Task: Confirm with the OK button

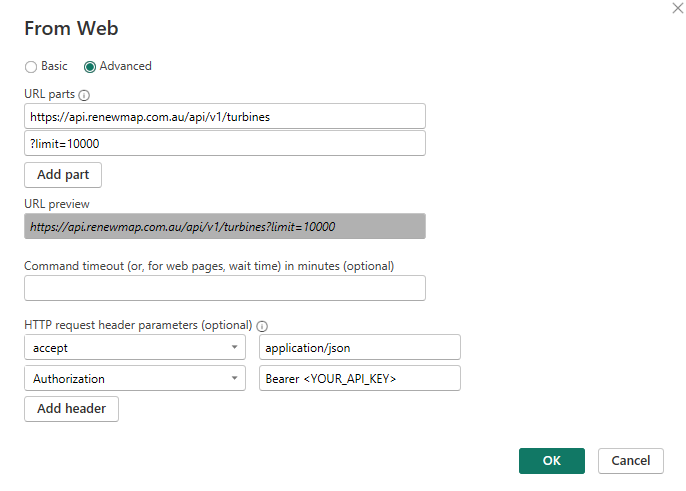Action: (x=552, y=460)
